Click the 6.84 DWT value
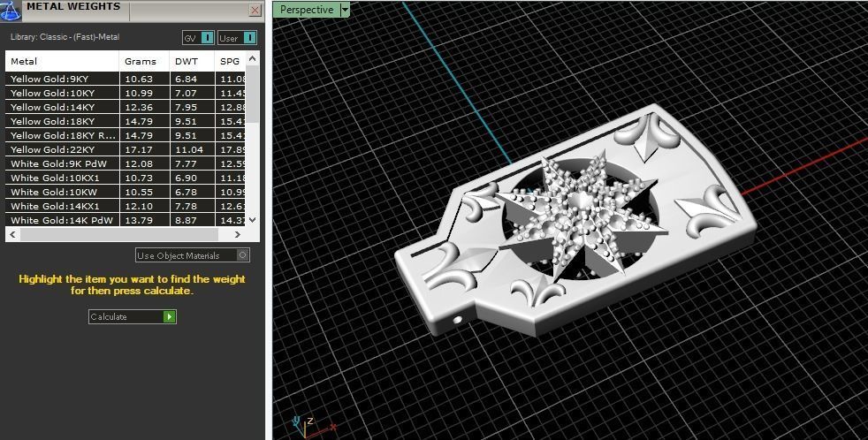868x440 pixels. [x=186, y=79]
